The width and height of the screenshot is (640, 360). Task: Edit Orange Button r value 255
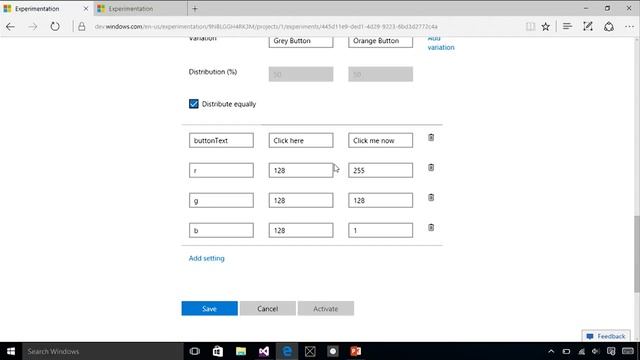[380, 170]
